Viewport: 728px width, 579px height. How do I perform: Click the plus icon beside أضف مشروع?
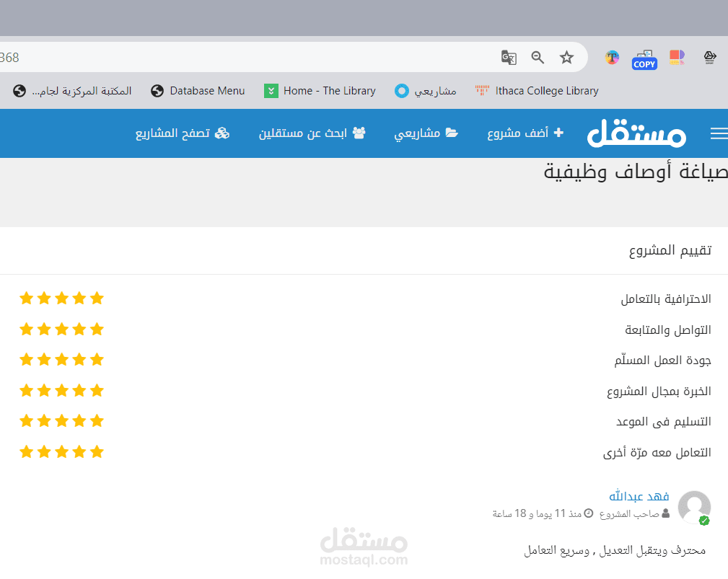click(x=558, y=133)
